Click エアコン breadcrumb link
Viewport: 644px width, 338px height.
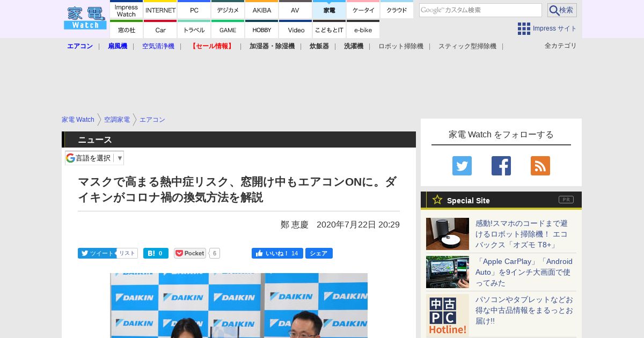coord(152,120)
